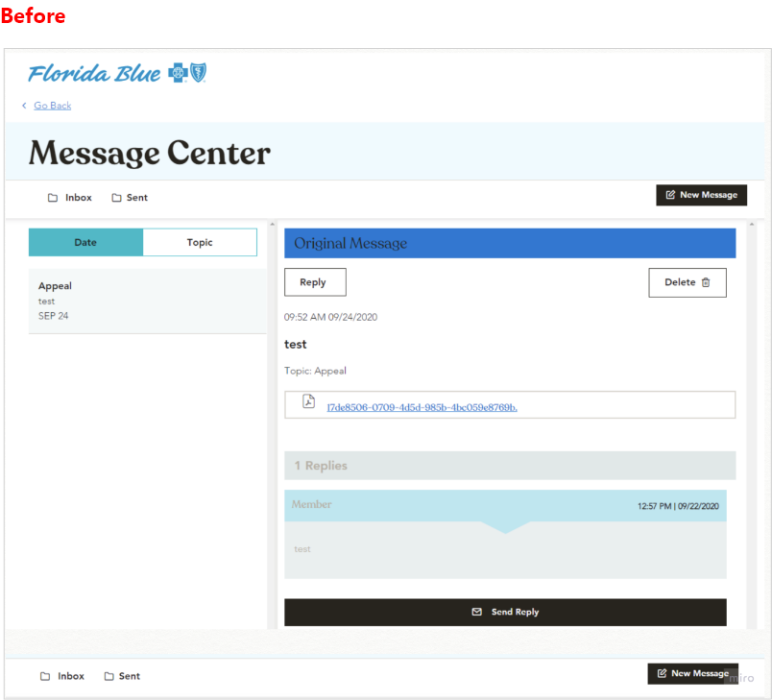
Task: Compose with bottom New Message button
Action: pyautogui.click(x=692, y=673)
